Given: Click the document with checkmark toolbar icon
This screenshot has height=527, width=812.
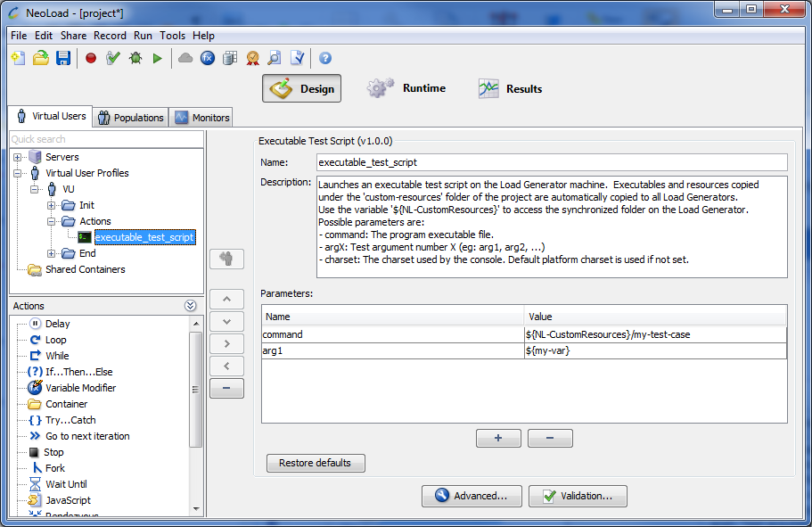Looking at the screenshot, I should (x=297, y=58).
